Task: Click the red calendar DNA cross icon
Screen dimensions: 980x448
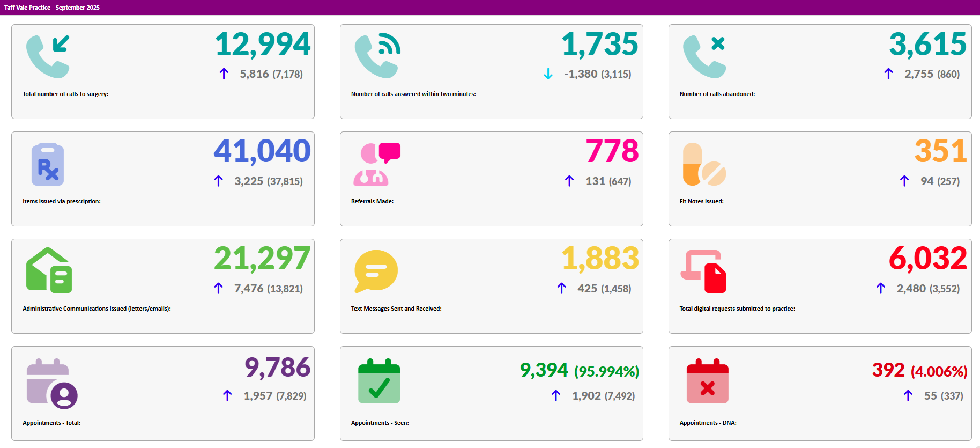Action: tap(707, 381)
